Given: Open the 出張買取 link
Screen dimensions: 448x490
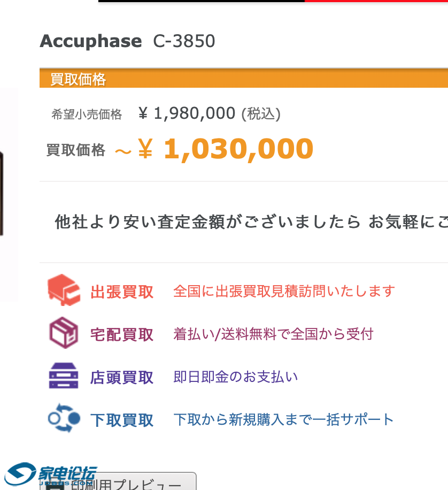Looking at the screenshot, I should click(x=122, y=292).
